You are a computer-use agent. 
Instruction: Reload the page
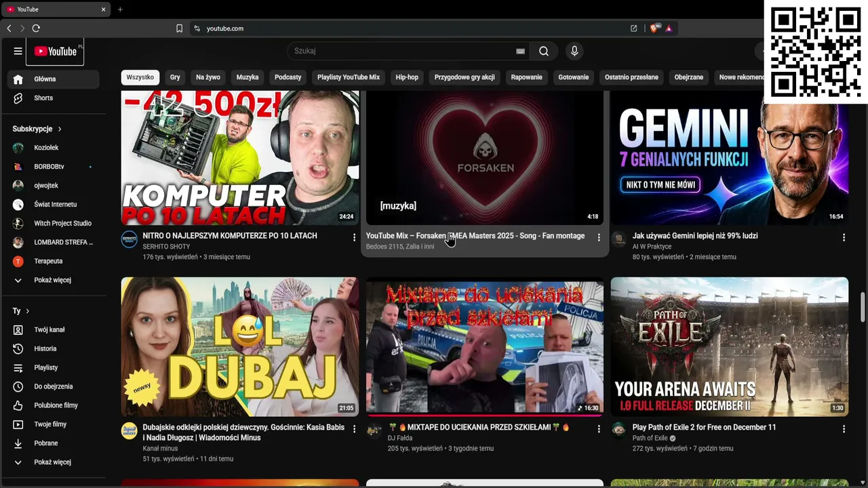click(36, 28)
